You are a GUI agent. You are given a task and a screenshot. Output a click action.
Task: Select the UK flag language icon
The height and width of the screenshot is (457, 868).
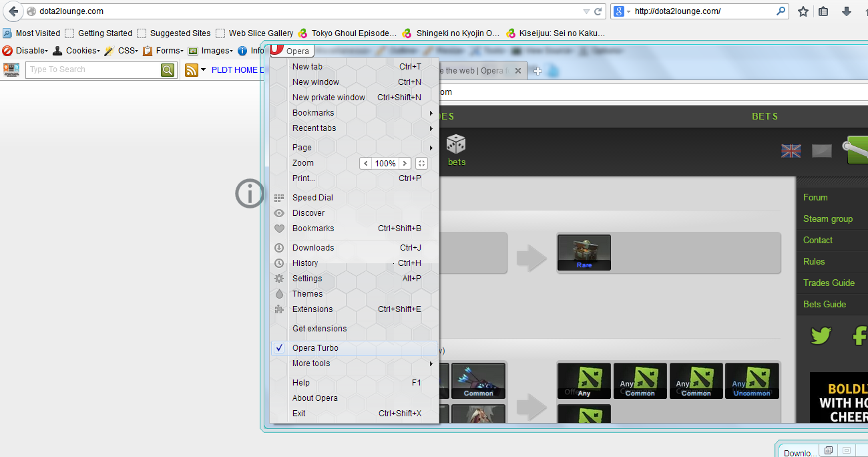(x=791, y=151)
